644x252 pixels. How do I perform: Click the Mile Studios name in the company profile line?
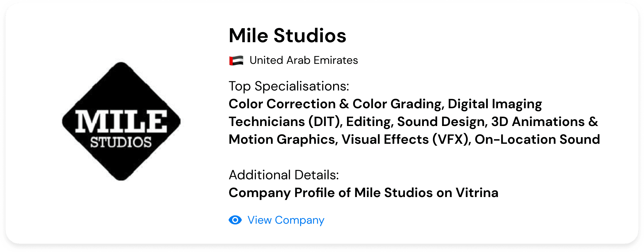[393, 193]
